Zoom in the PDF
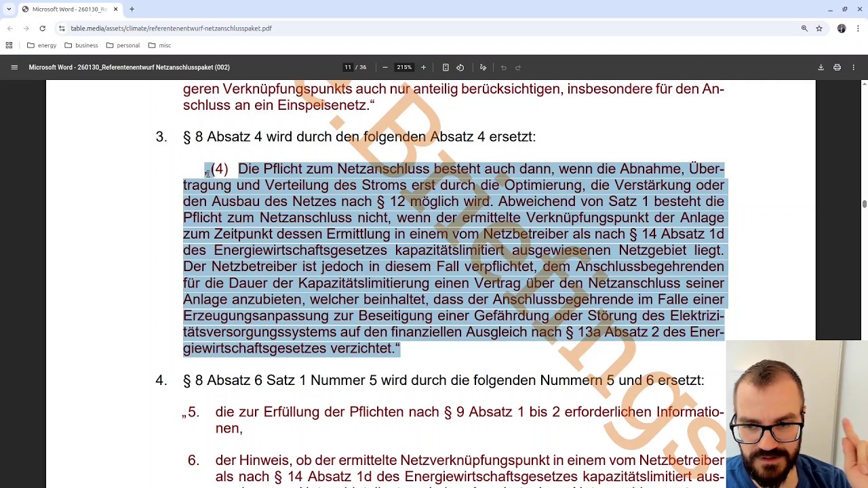The image size is (868, 488). [423, 67]
